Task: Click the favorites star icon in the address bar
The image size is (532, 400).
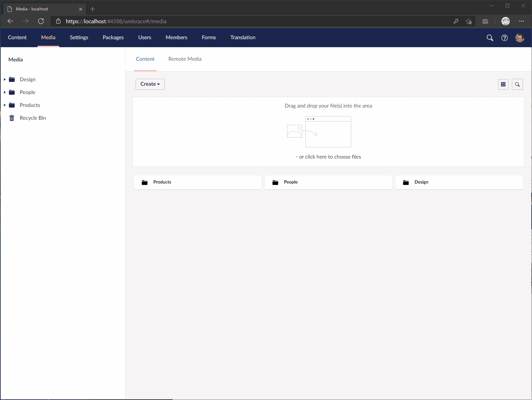Action: 469,21
